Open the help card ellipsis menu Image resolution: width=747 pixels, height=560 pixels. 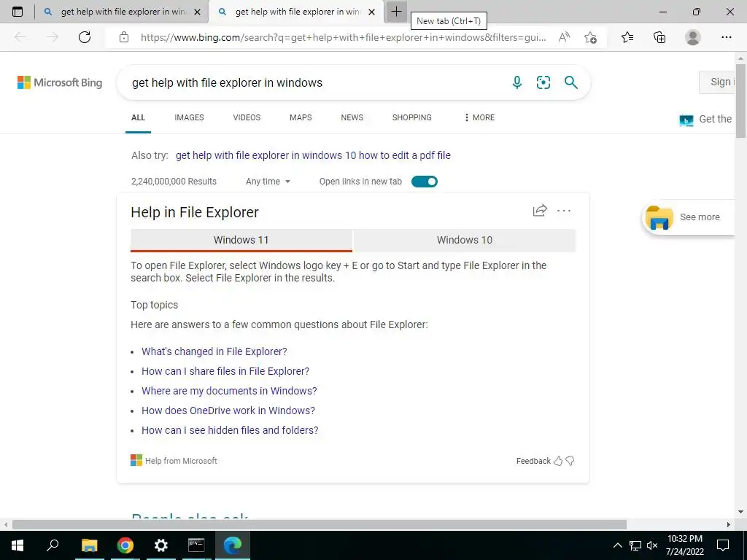pos(564,211)
